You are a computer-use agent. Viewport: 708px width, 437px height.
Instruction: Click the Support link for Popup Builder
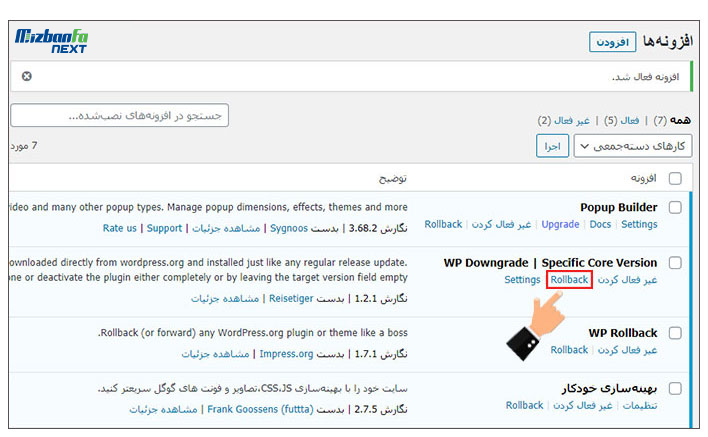pos(164,228)
